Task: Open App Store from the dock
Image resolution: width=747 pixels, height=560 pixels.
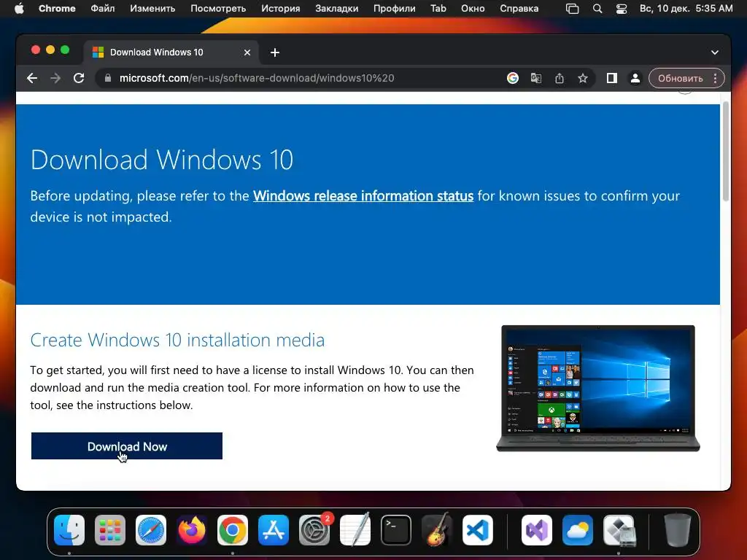Action: coord(274,530)
